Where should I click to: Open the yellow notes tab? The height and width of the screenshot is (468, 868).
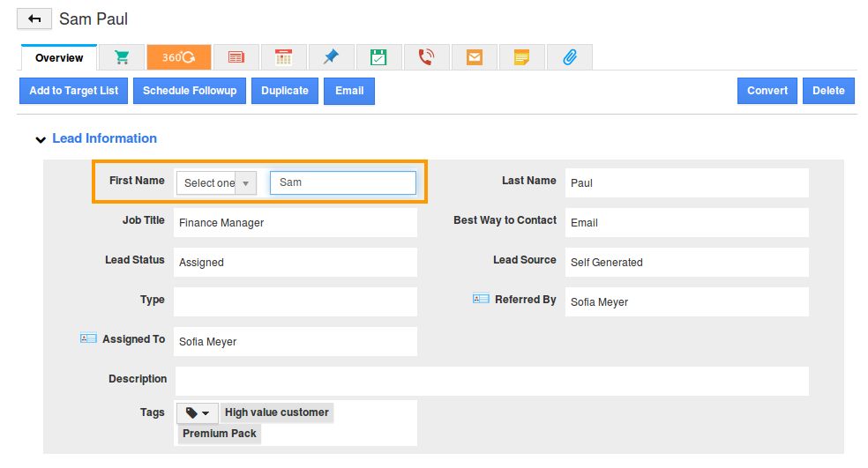pos(521,57)
